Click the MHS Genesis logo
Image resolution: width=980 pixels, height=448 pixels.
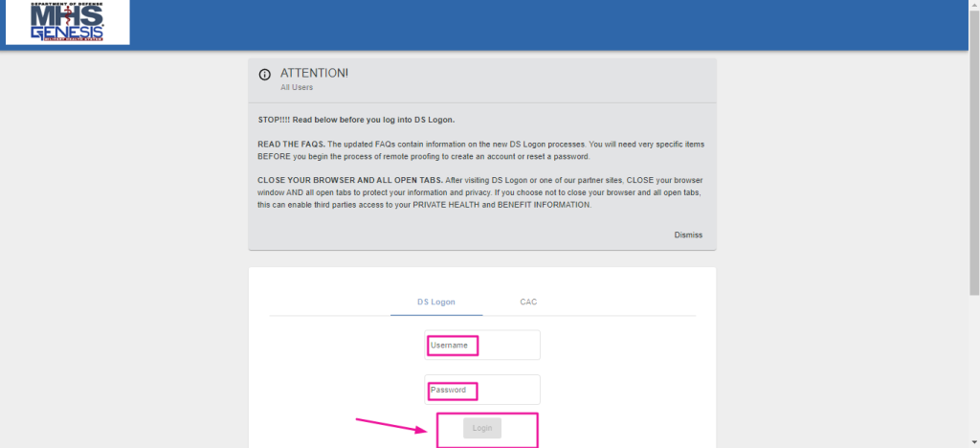click(68, 22)
